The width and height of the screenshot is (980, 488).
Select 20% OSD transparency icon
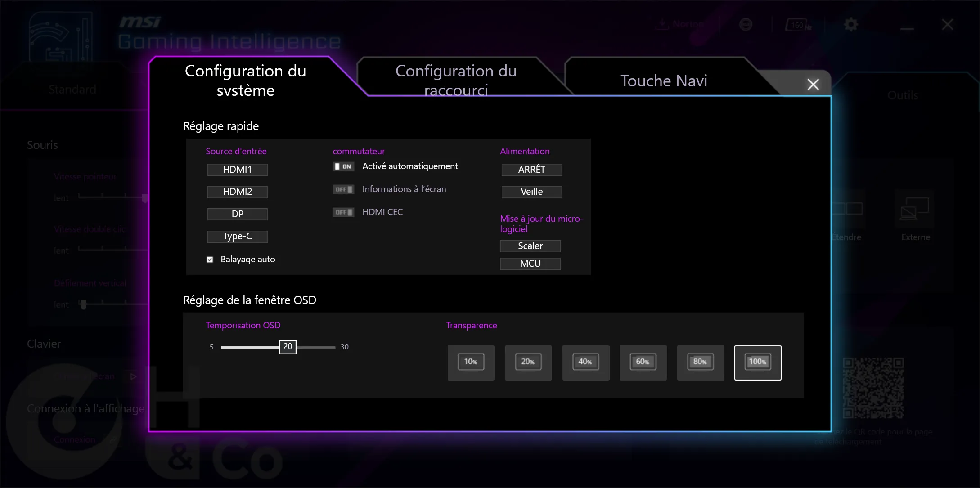pyautogui.click(x=528, y=363)
